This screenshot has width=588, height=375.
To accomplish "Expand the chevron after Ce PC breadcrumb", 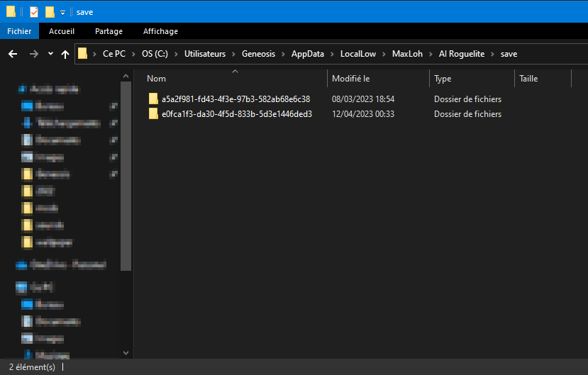I will point(133,54).
